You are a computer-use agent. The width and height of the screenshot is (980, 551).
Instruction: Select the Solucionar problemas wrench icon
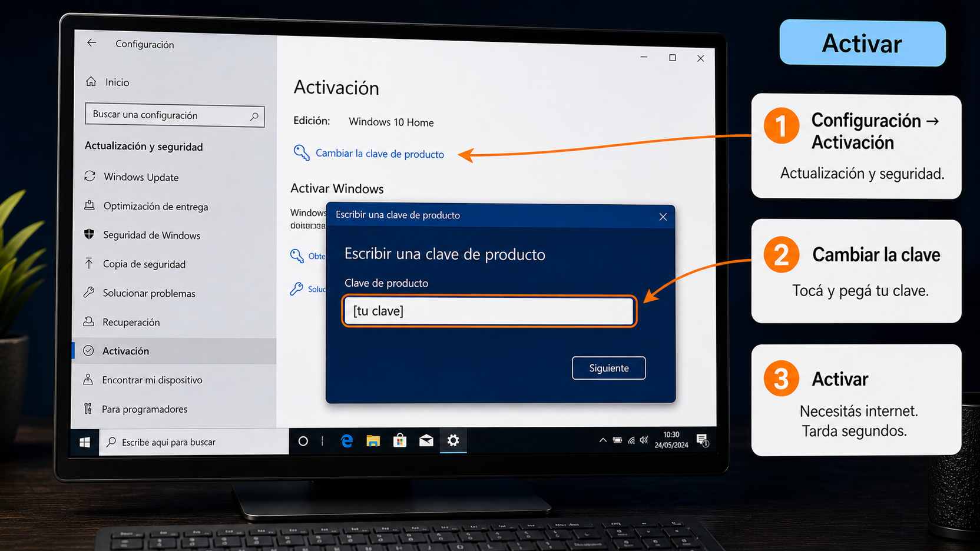[x=89, y=292]
